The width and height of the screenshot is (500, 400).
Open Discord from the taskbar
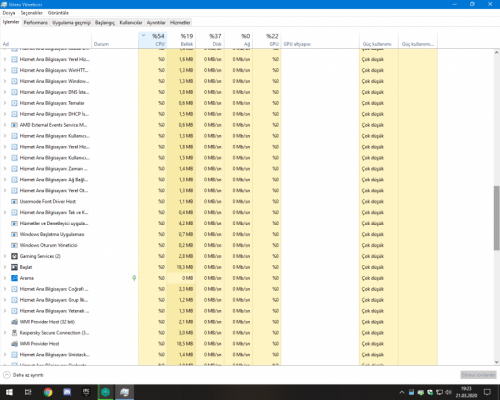pos(67,392)
